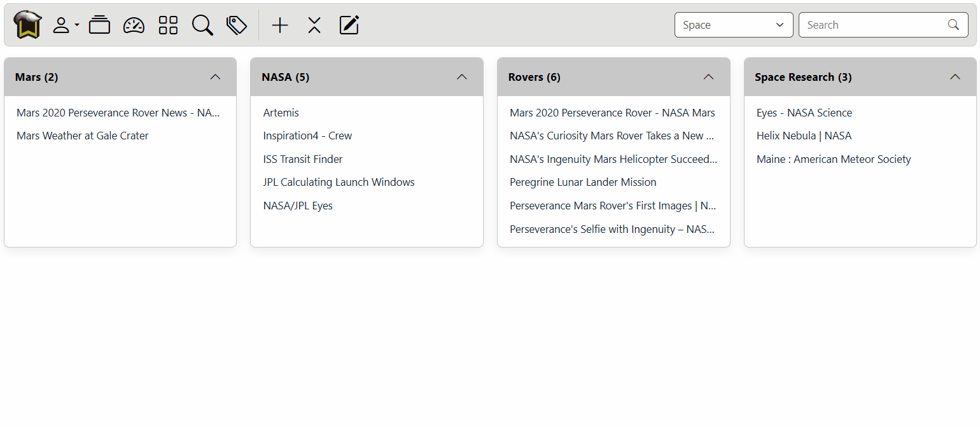This screenshot has width=980, height=427.
Task: Open Helix Nebula | NASA bookmark
Action: [804, 136]
